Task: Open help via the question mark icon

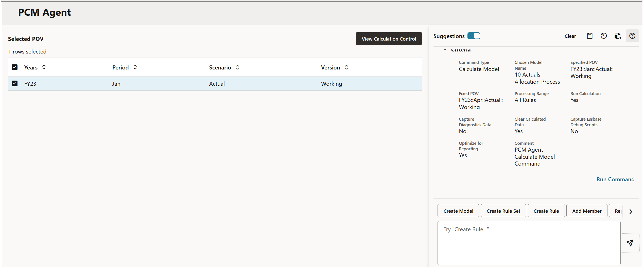Action: tap(632, 36)
